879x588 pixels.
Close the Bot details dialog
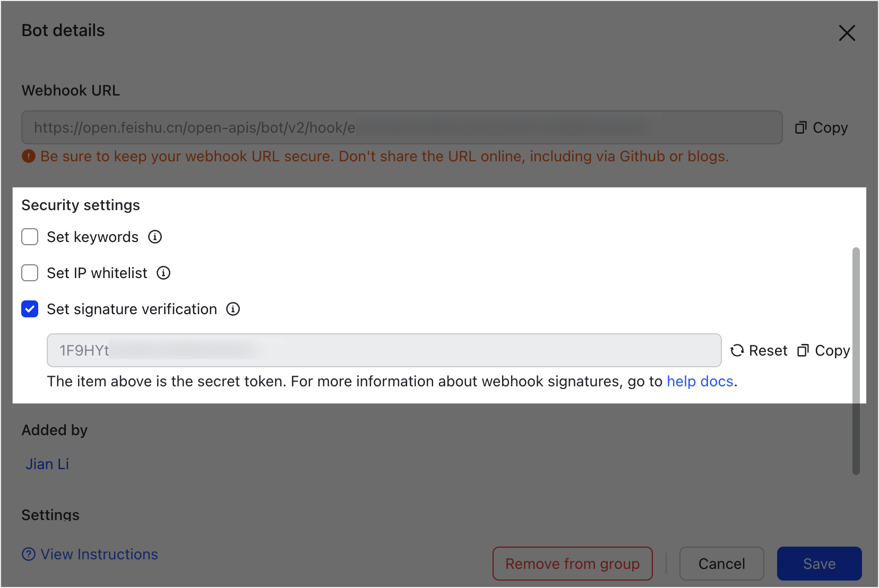click(847, 33)
